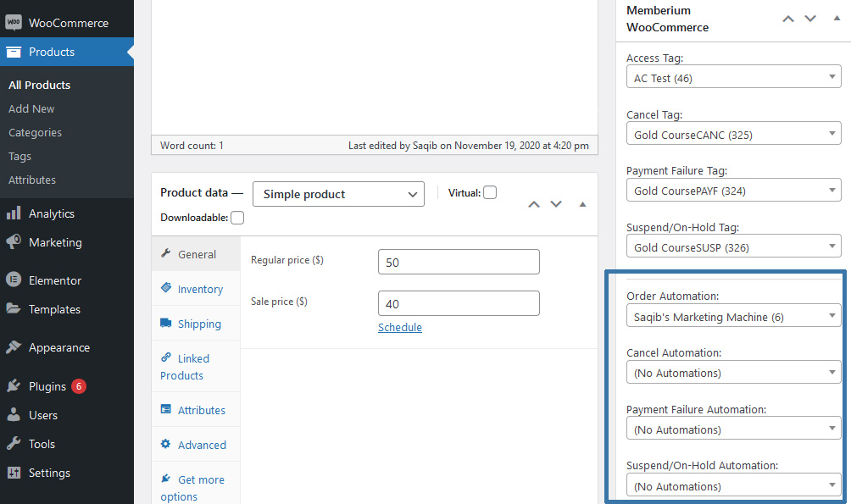
Task: Move Memberium WooCommerce panel up
Action: (788, 19)
